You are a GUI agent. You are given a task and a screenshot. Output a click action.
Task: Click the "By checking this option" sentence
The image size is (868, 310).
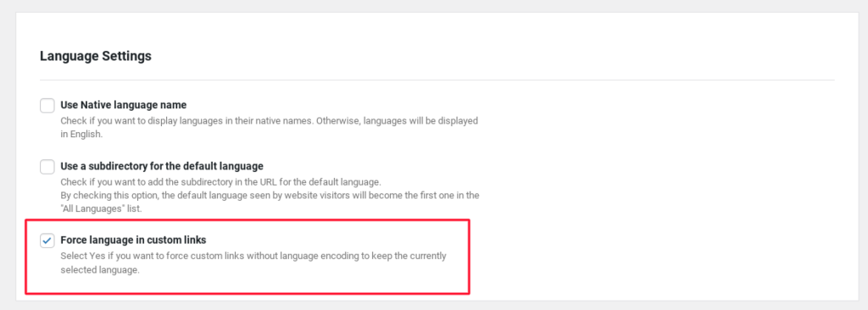pyautogui.click(x=270, y=196)
